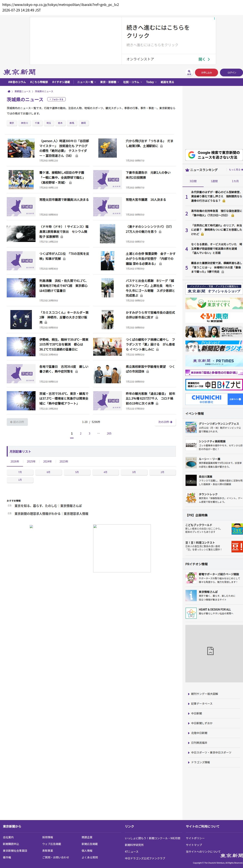Expand the 社説・コラム dropdown menu
243x868 pixels.
click(132, 82)
